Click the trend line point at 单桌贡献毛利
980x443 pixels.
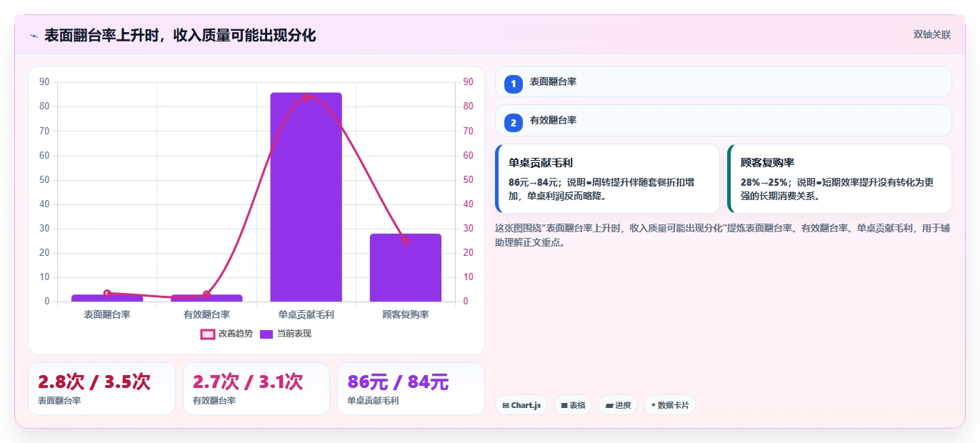pos(306,97)
